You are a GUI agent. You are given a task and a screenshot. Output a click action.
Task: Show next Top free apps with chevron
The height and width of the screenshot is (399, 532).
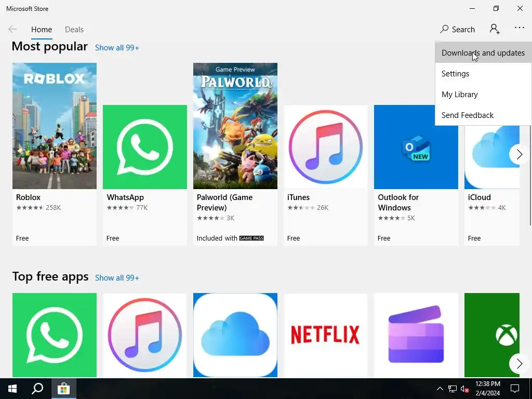(x=519, y=364)
